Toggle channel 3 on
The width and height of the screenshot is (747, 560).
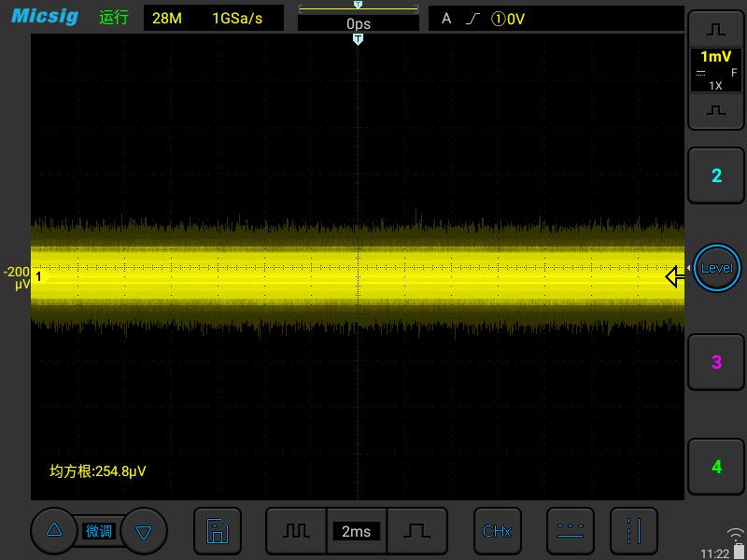pos(716,362)
